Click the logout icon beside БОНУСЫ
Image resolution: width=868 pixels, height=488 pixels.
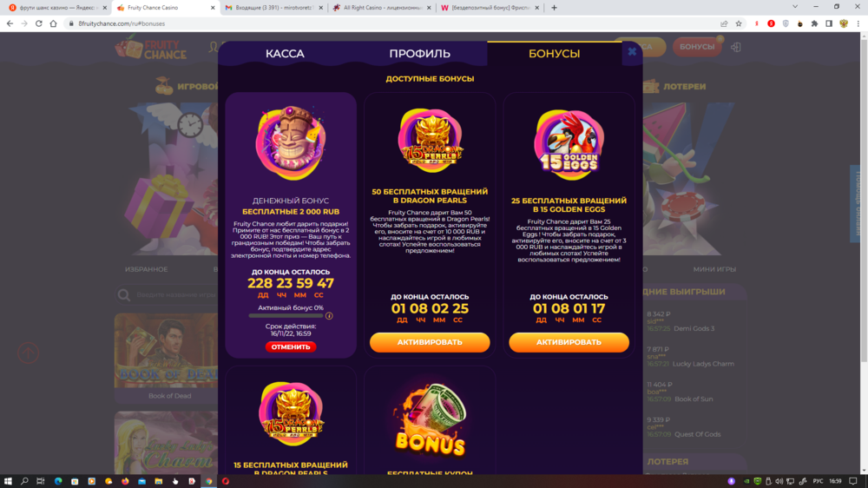tap(736, 47)
